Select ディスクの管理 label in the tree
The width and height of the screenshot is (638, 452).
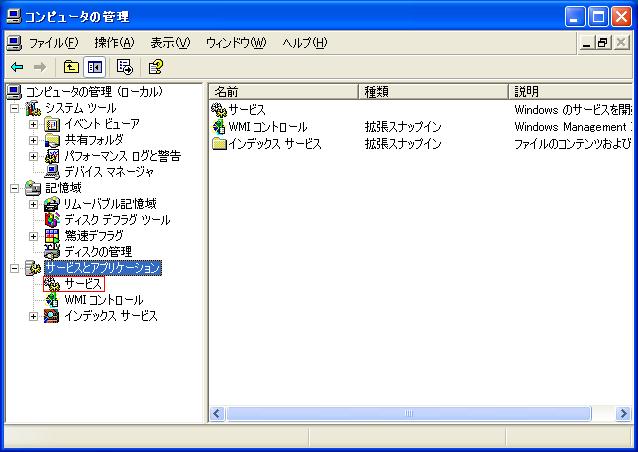point(98,252)
